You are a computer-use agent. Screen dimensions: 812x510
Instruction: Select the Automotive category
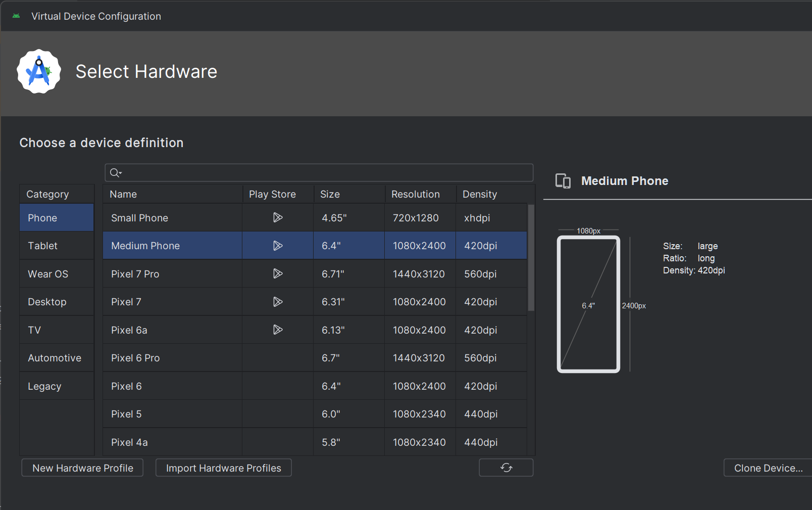pos(57,358)
